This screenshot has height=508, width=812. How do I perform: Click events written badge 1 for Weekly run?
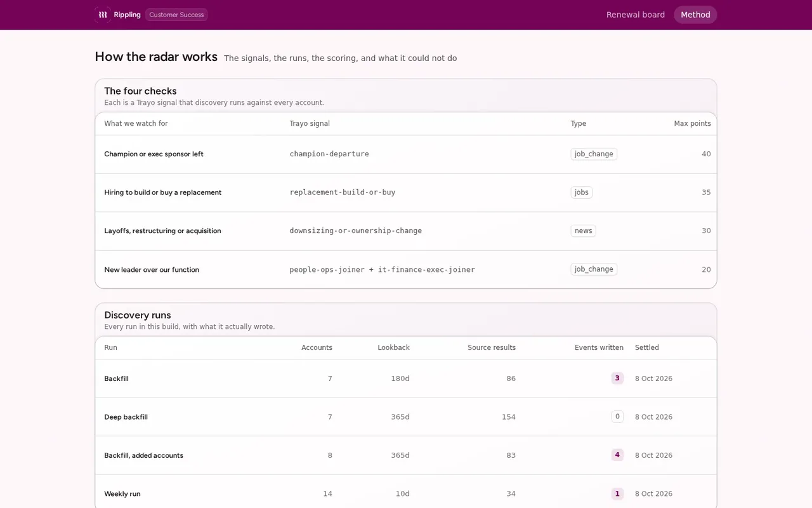pos(617,494)
